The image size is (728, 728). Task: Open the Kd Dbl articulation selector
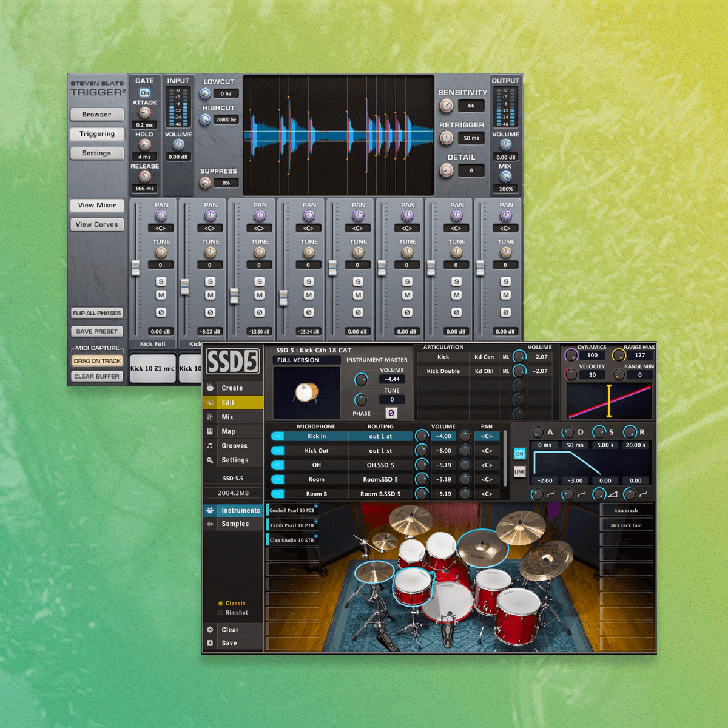tap(484, 371)
